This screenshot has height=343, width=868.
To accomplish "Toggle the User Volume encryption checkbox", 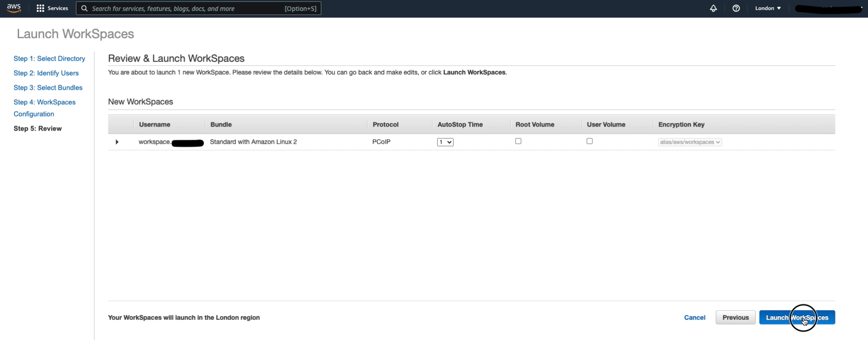I will [590, 141].
